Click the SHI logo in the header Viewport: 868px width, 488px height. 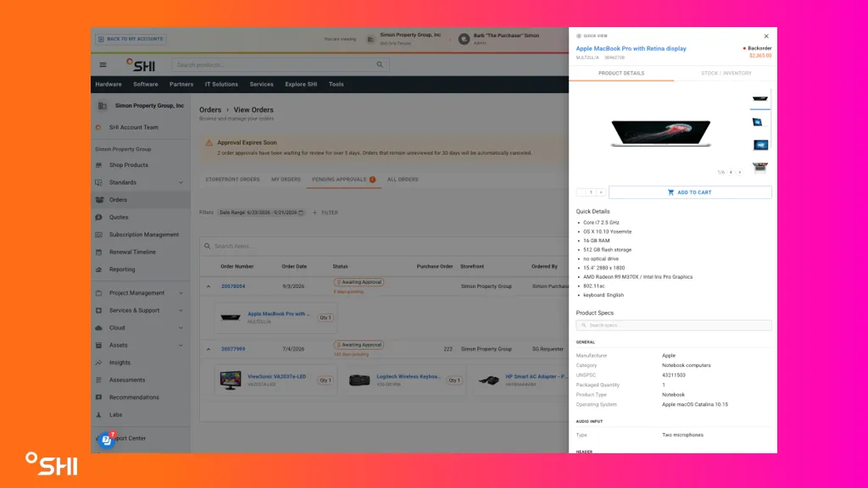click(141, 65)
